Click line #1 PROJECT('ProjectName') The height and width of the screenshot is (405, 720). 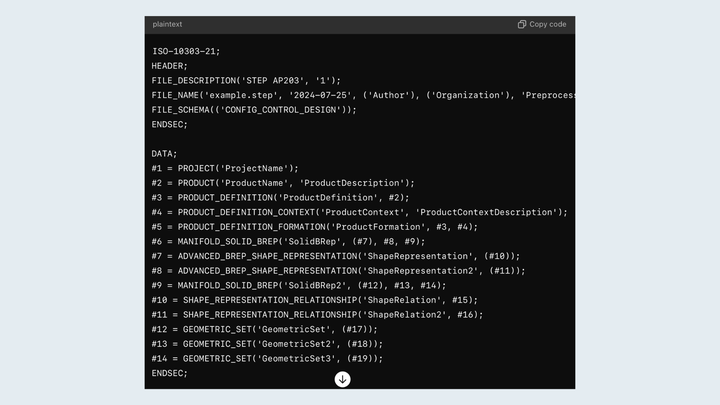click(225, 168)
